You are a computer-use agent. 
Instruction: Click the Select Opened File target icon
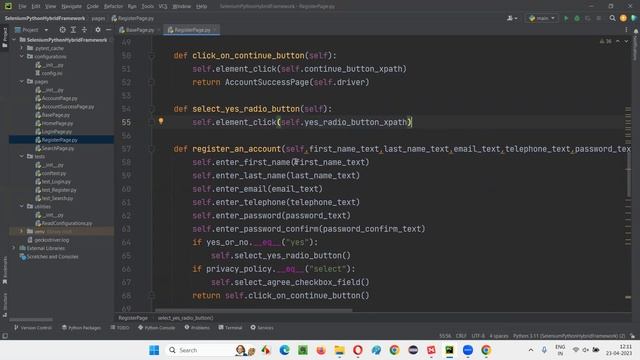point(62,30)
